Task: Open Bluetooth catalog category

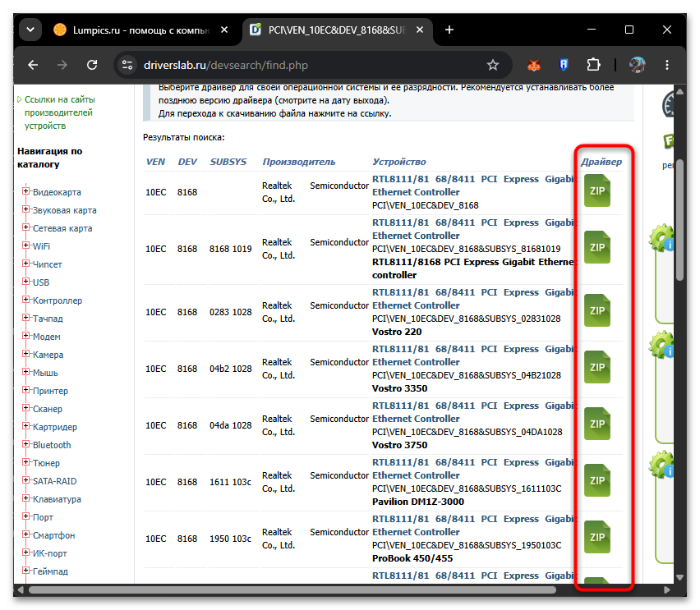Action: [x=52, y=445]
